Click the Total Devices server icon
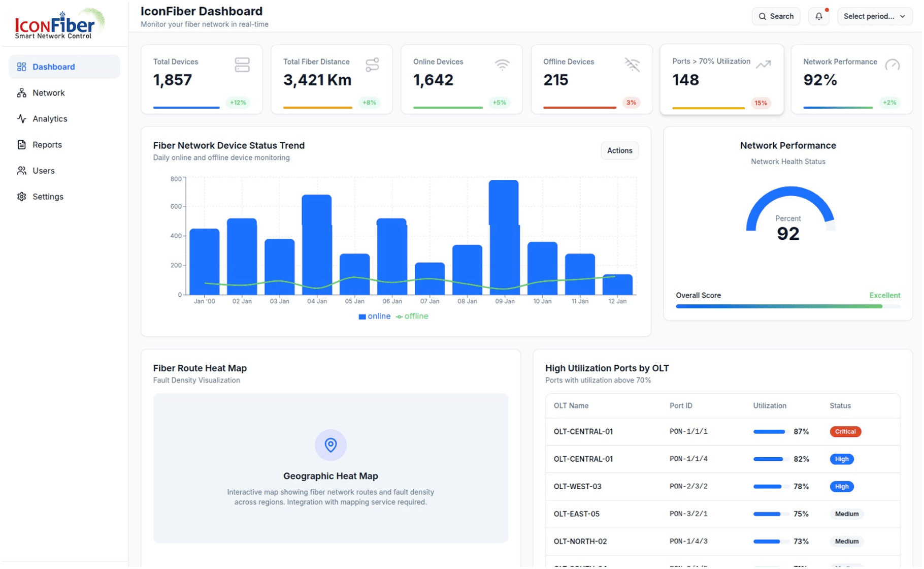This screenshot has height=569, width=924. [x=242, y=65]
